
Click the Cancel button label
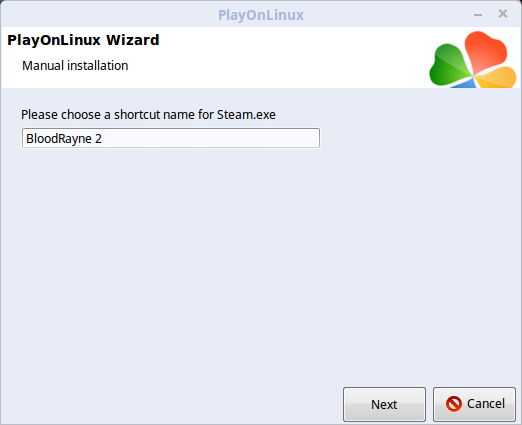[x=486, y=404]
